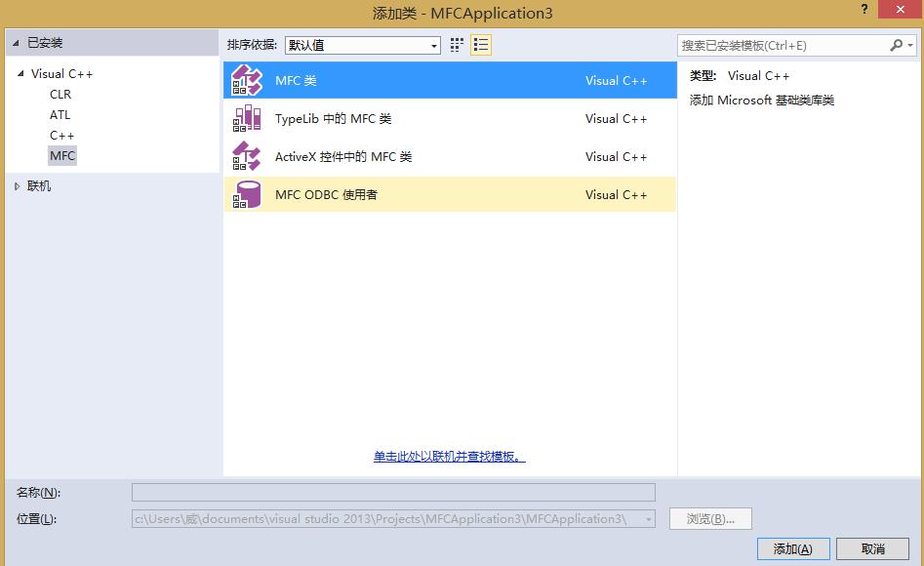Click Visual C++ in the MFC ODBC 使用者 row

[616, 194]
